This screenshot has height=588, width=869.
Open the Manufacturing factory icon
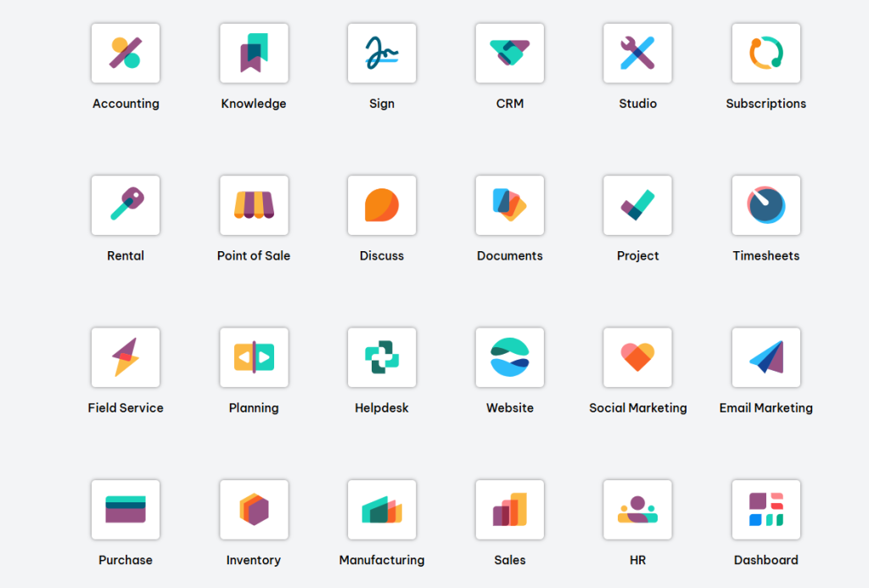pyautogui.click(x=382, y=510)
